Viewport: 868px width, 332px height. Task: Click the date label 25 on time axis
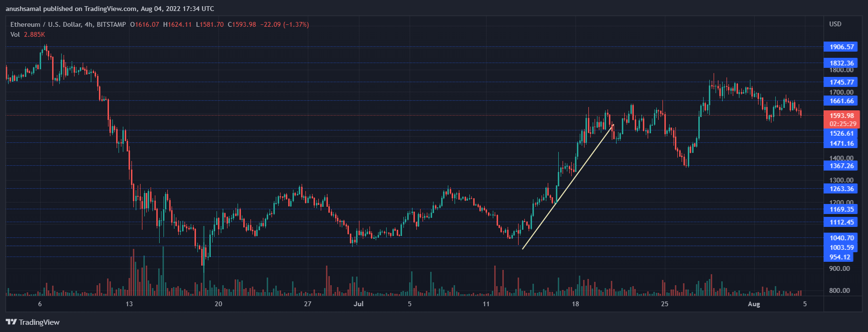(664, 304)
